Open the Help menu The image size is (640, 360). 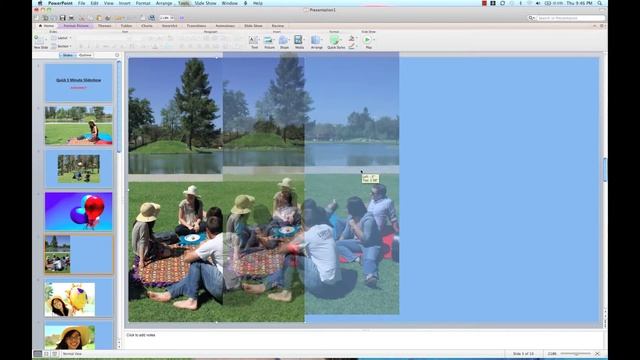[258, 3]
